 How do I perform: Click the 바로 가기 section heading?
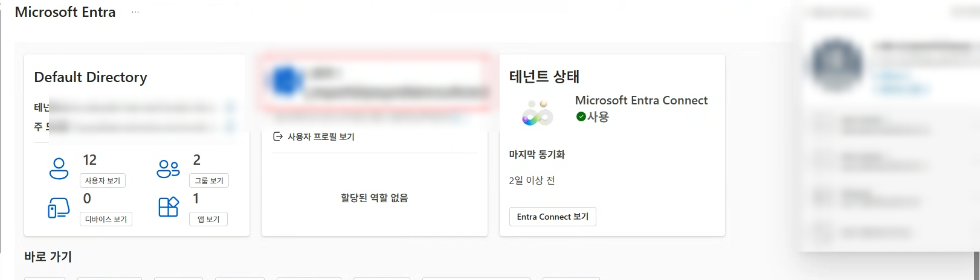point(48,256)
